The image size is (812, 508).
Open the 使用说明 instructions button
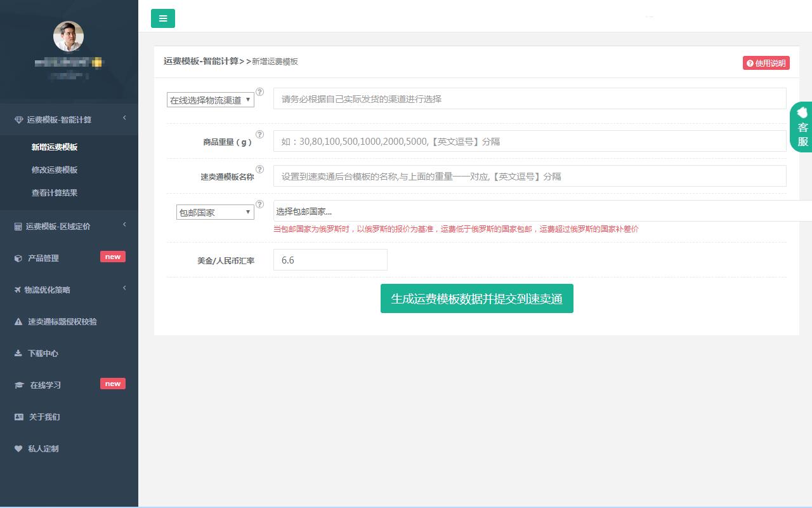(766, 63)
